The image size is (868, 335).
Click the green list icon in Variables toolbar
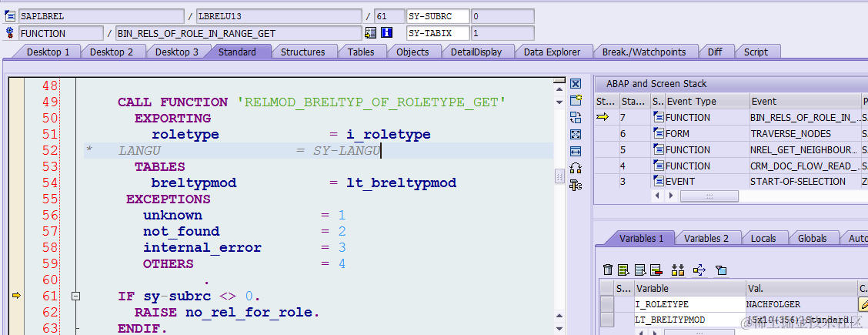point(624,270)
